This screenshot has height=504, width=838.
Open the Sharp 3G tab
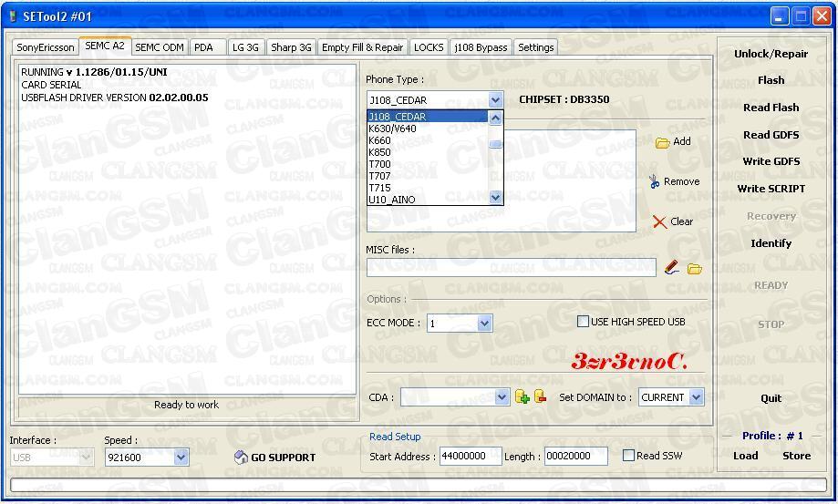[291, 47]
